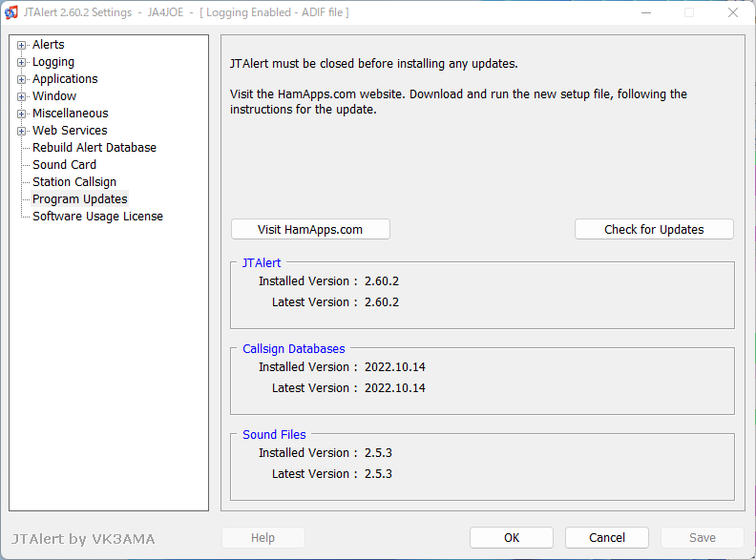Image resolution: width=756 pixels, height=560 pixels.
Task: Expand the Web Services tree node
Action: (21, 131)
